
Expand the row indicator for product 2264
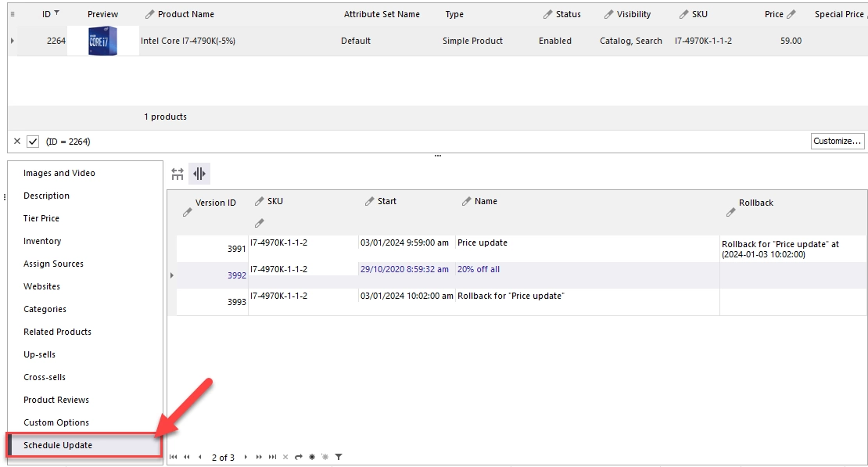(x=13, y=41)
